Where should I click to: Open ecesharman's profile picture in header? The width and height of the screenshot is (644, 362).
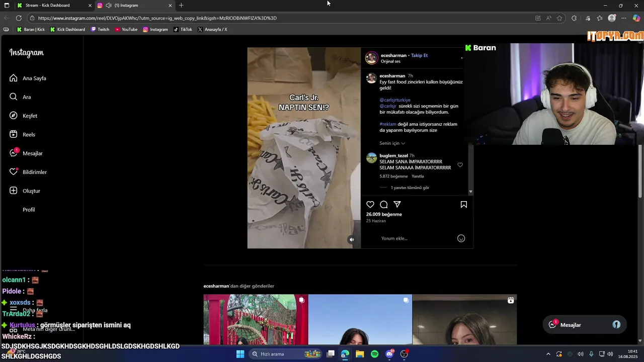[372, 58]
